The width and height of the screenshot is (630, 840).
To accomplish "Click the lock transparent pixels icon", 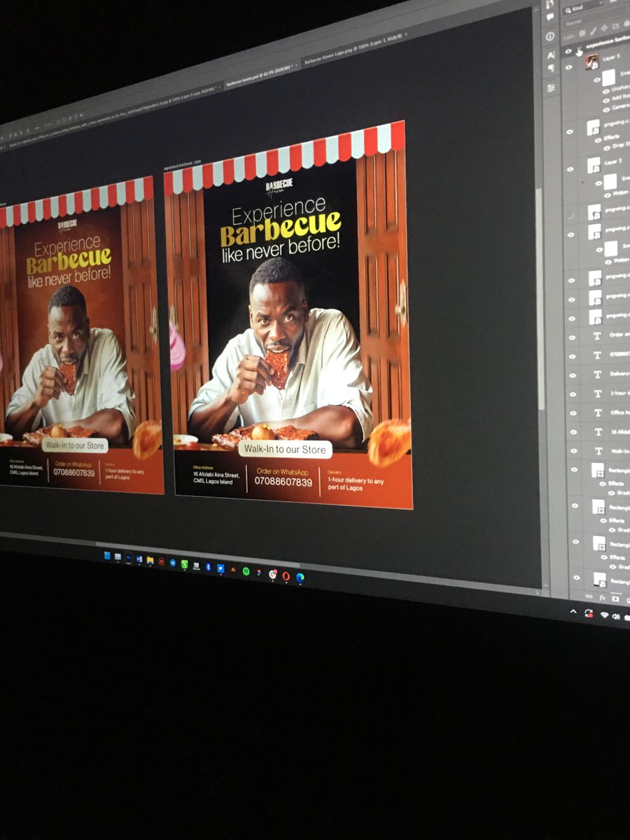I will [582, 33].
